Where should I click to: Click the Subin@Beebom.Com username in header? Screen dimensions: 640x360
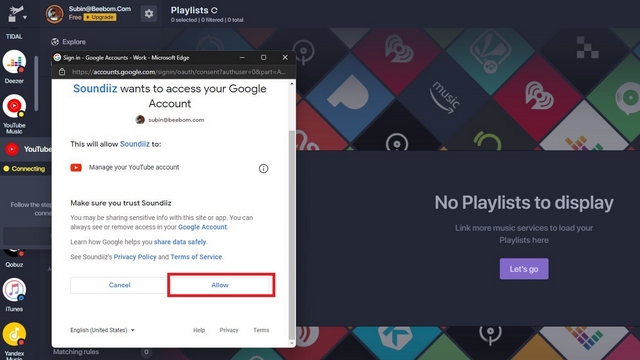click(100, 9)
